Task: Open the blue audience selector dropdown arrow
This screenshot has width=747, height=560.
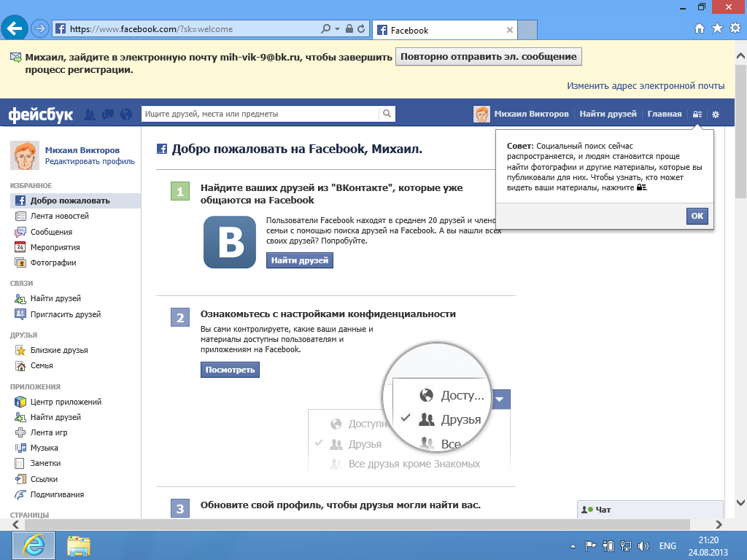Action: pos(500,400)
